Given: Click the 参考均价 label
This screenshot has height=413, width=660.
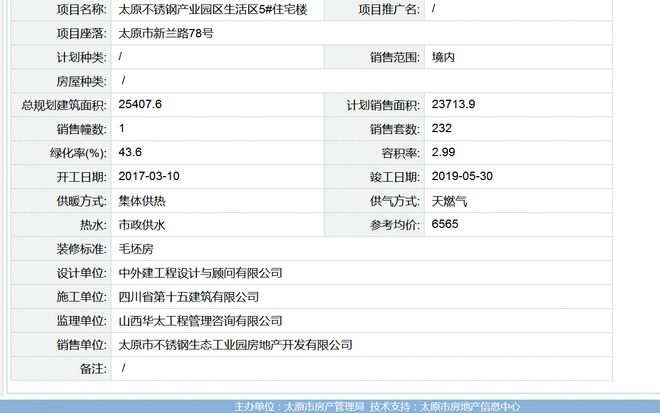Looking at the screenshot, I should click(x=395, y=225).
